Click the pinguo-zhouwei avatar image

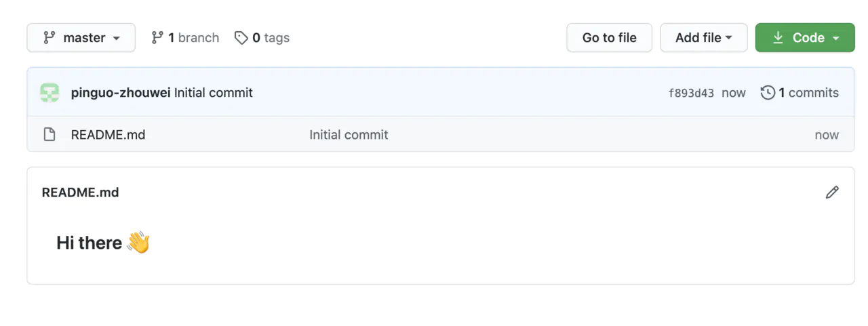point(50,93)
